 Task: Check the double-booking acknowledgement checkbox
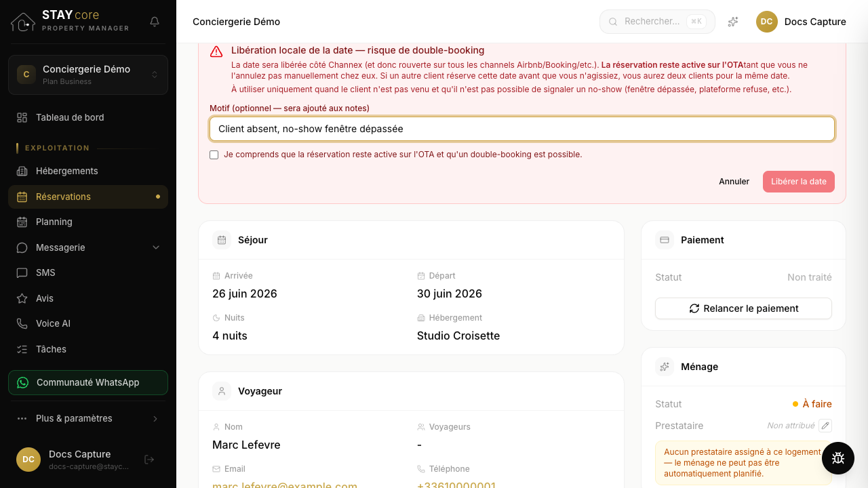(214, 155)
